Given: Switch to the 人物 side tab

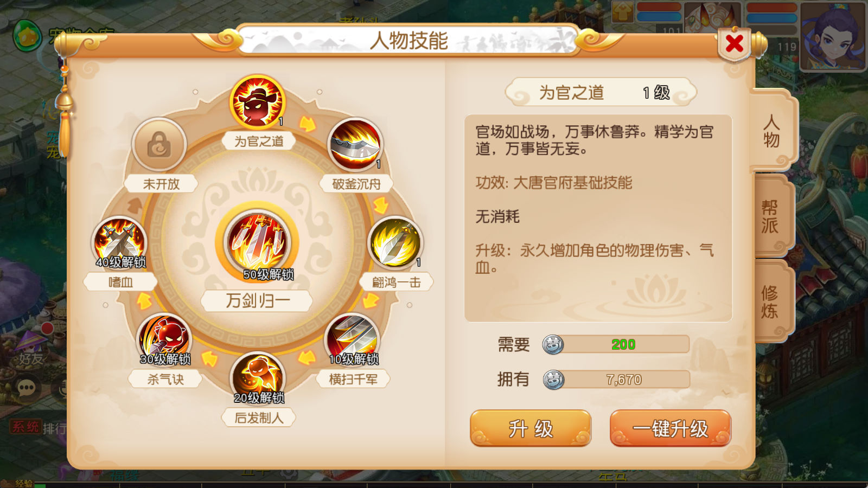Looking at the screenshot, I should pyautogui.click(x=772, y=131).
